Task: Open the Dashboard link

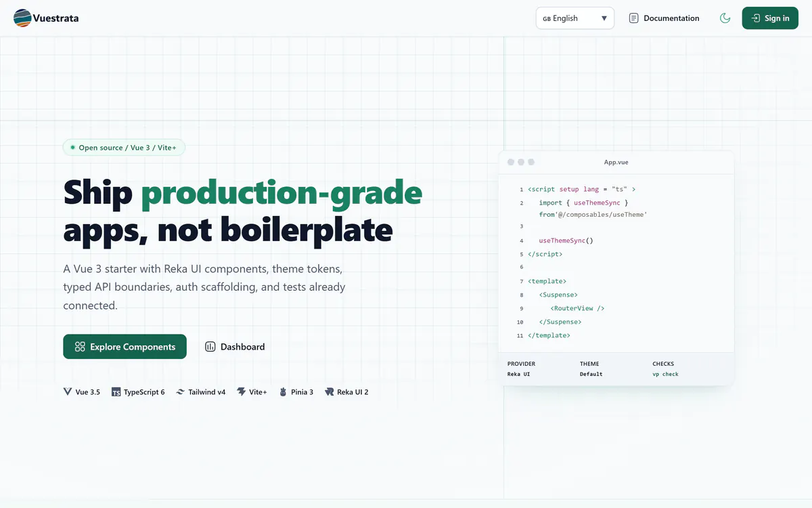Action: (235, 347)
